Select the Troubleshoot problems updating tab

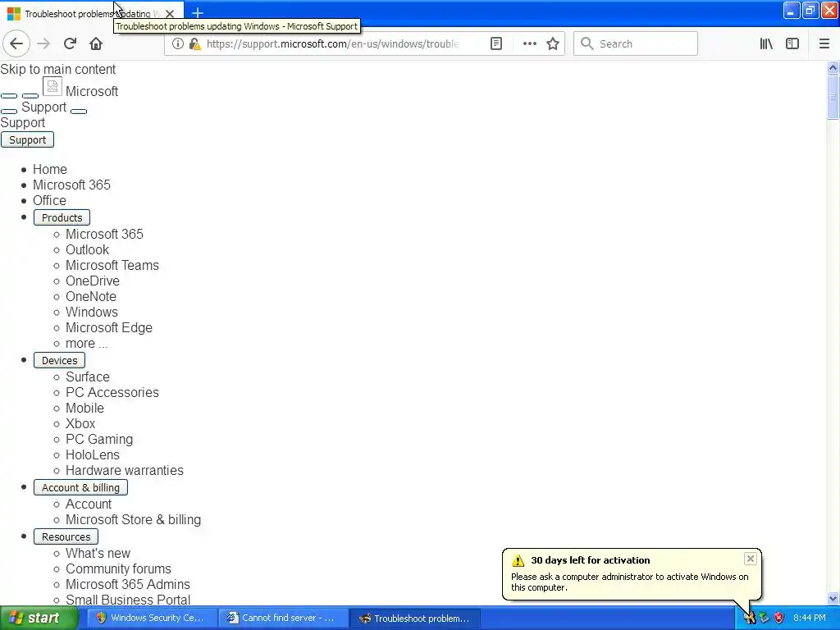pos(92,13)
